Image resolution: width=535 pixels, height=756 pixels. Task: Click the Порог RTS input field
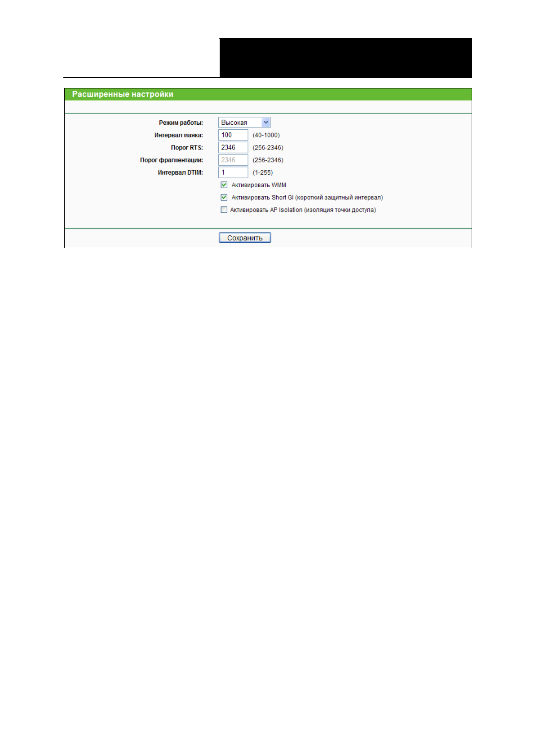pyautogui.click(x=233, y=148)
